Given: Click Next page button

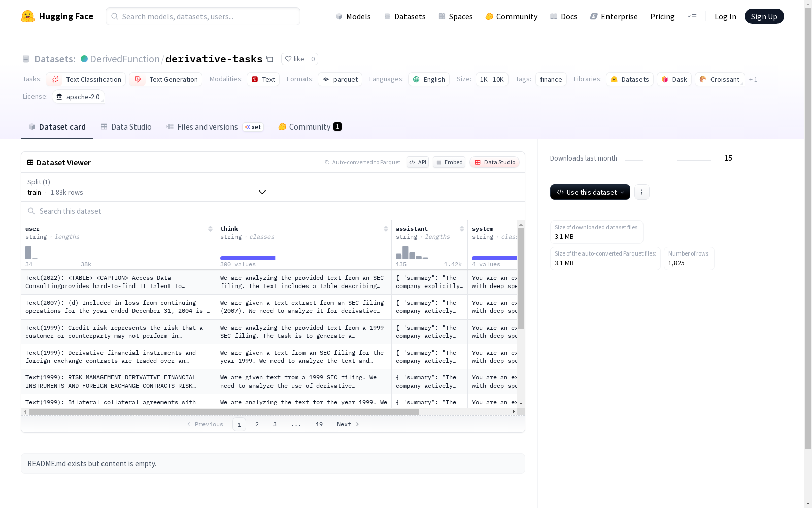Looking at the screenshot, I should (x=348, y=424).
